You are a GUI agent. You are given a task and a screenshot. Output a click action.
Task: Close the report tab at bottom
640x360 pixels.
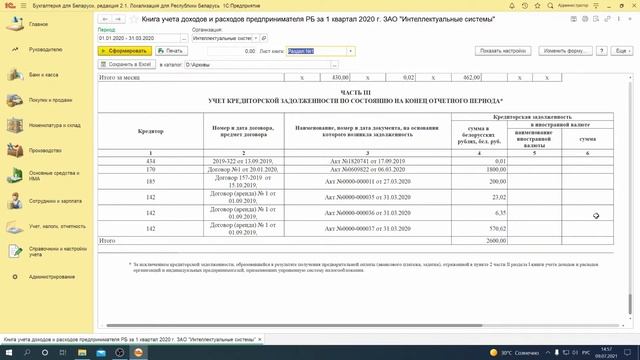[260, 340]
